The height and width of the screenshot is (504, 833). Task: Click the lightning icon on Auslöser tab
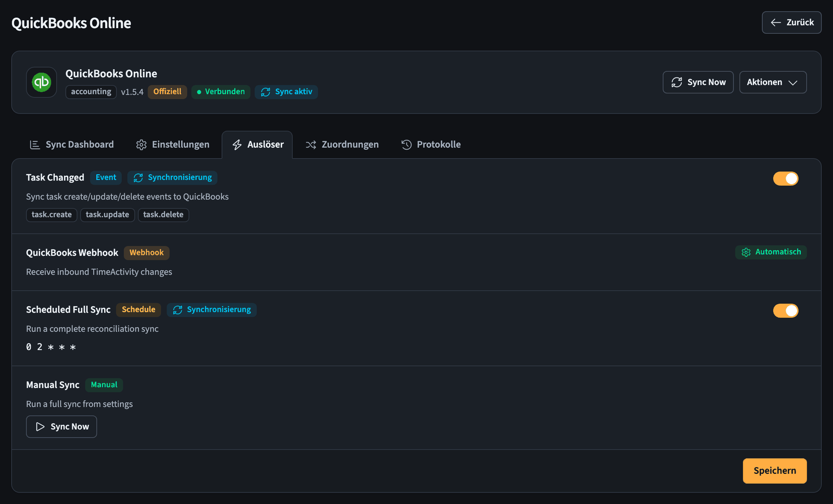tap(237, 145)
